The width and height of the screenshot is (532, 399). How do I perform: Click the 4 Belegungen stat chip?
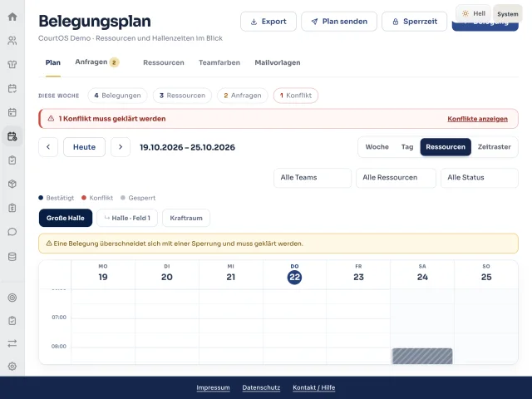coord(117,96)
